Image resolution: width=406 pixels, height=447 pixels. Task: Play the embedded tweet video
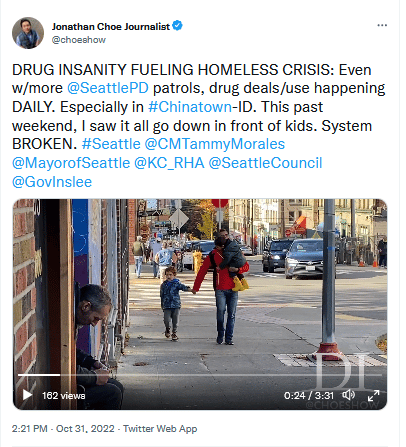tap(27, 395)
